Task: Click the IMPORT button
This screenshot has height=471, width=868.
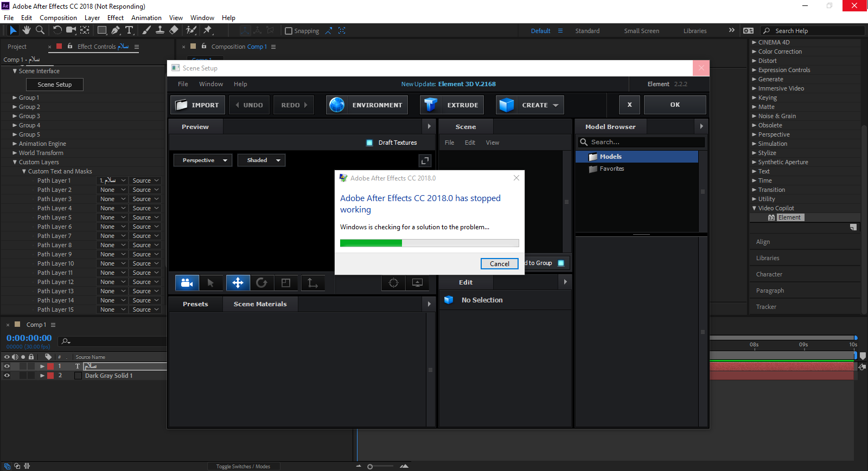Action: click(198, 105)
